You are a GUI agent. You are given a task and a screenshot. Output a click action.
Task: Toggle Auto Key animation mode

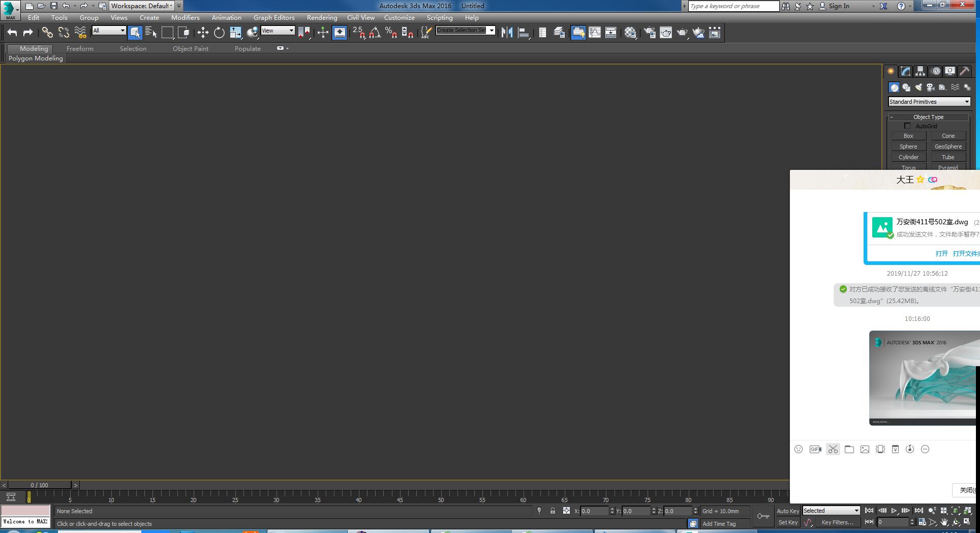(x=788, y=511)
